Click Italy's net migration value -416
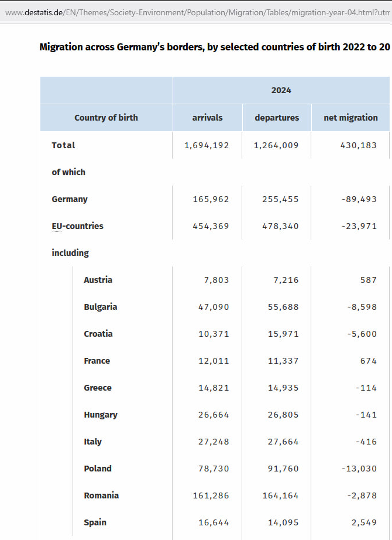This screenshot has height=540, width=392. pos(366,442)
